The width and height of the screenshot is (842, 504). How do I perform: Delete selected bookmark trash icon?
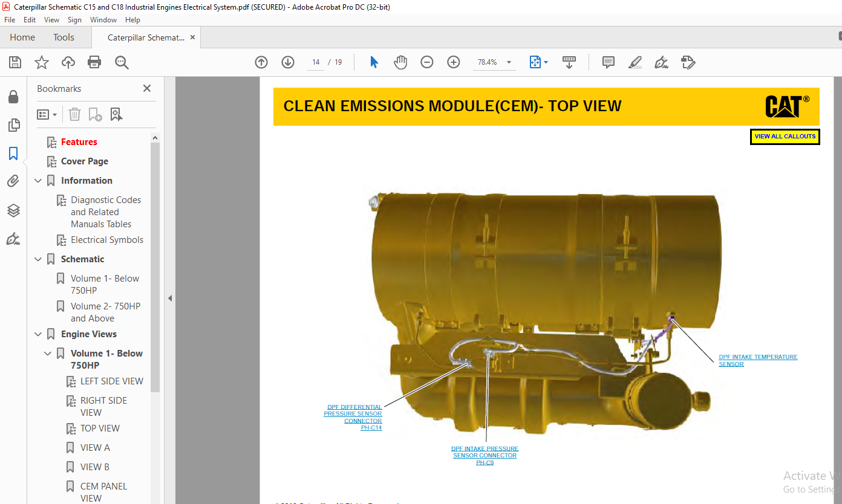pyautogui.click(x=74, y=114)
